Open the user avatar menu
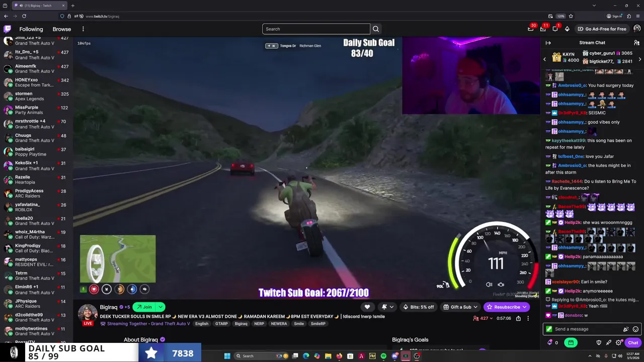The height and width of the screenshot is (362, 644). tap(637, 29)
